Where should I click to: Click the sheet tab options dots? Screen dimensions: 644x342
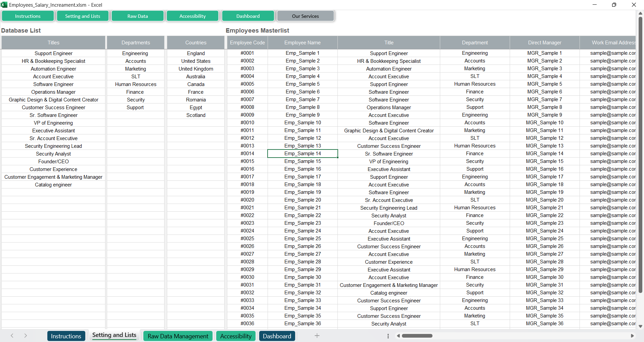pyautogui.click(x=388, y=336)
